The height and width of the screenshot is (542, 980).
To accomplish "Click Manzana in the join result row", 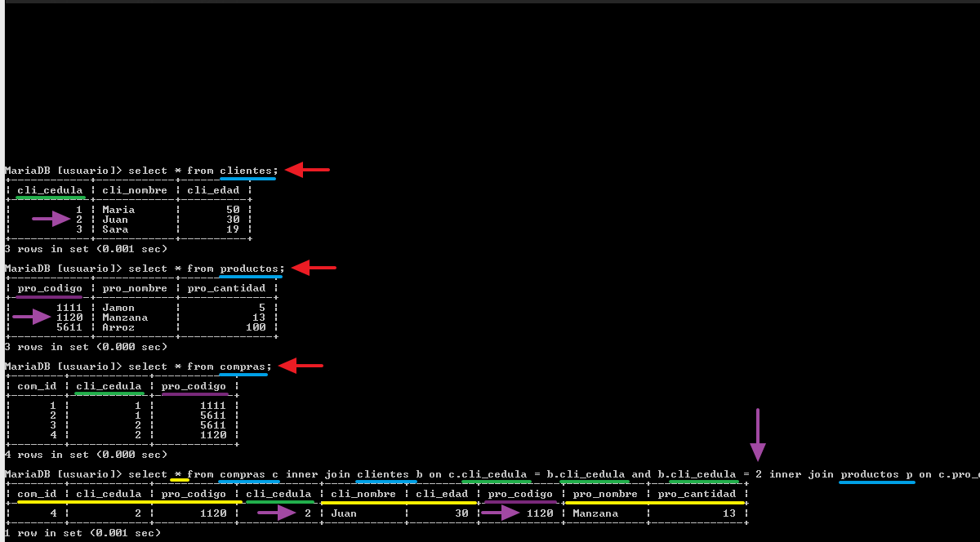I will pos(595,513).
